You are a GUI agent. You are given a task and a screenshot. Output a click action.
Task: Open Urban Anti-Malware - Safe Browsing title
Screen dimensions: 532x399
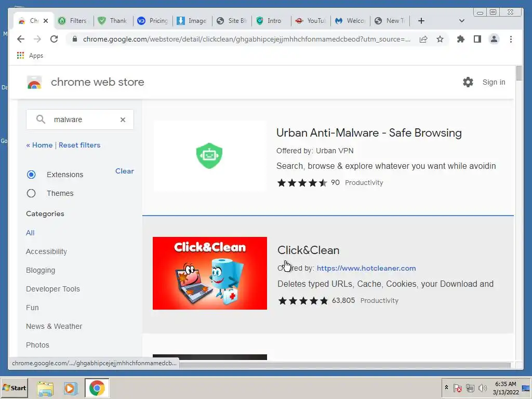point(369,132)
